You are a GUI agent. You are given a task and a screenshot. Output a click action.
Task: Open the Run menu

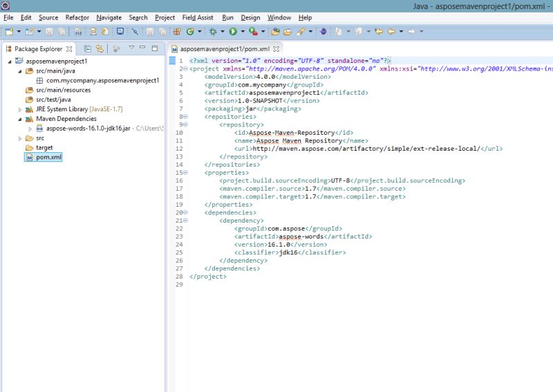pyautogui.click(x=228, y=18)
